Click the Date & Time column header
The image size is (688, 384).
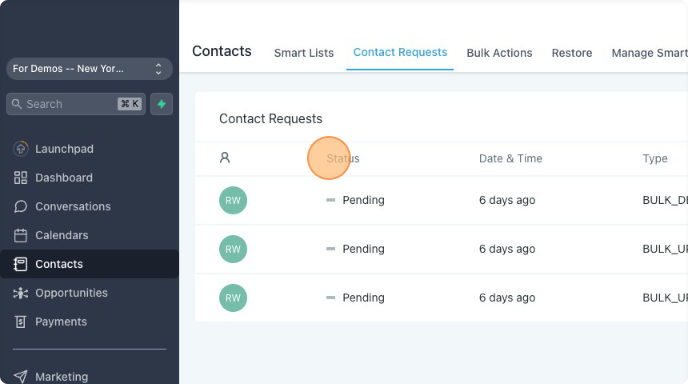coord(510,158)
